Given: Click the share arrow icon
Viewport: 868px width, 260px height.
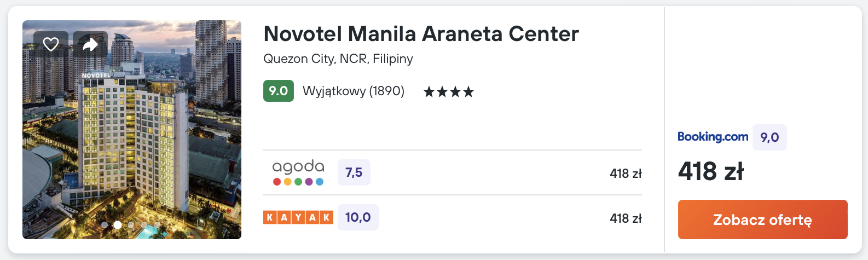Looking at the screenshot, I should click(x=90, y=44).
